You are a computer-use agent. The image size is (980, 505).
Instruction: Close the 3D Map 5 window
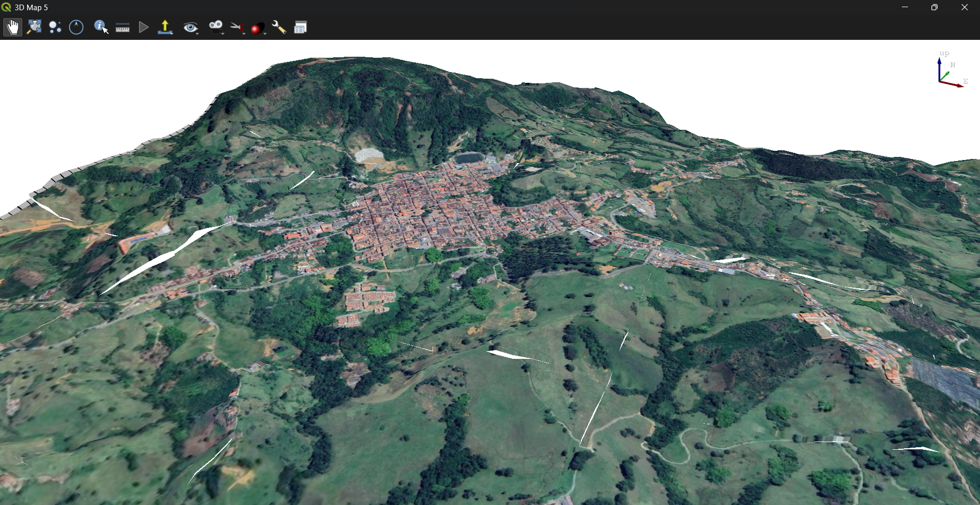coord(964,7)
